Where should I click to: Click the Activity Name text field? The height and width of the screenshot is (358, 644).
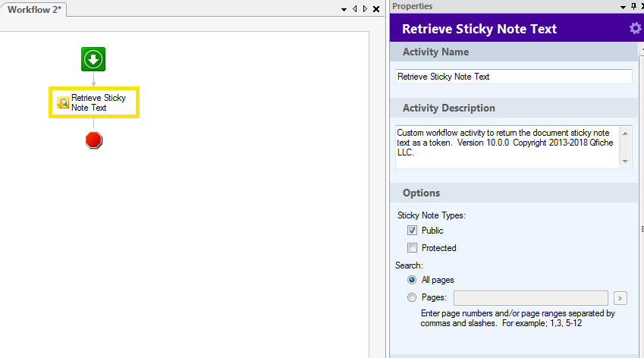[514, 77]
